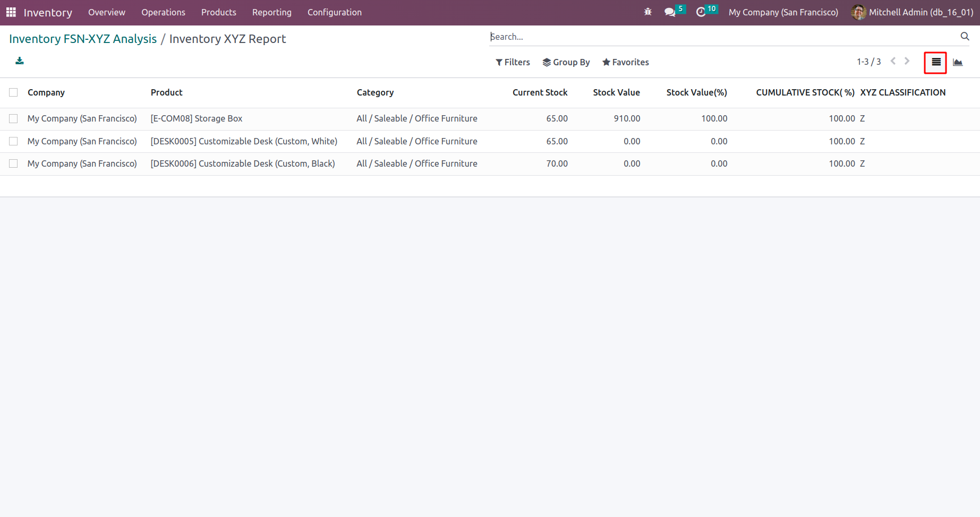Open [DESK0006] Customizable Desk (Custom, Black)
The width and height of the screenshot is (980, 517).
[x=243, y=163]
